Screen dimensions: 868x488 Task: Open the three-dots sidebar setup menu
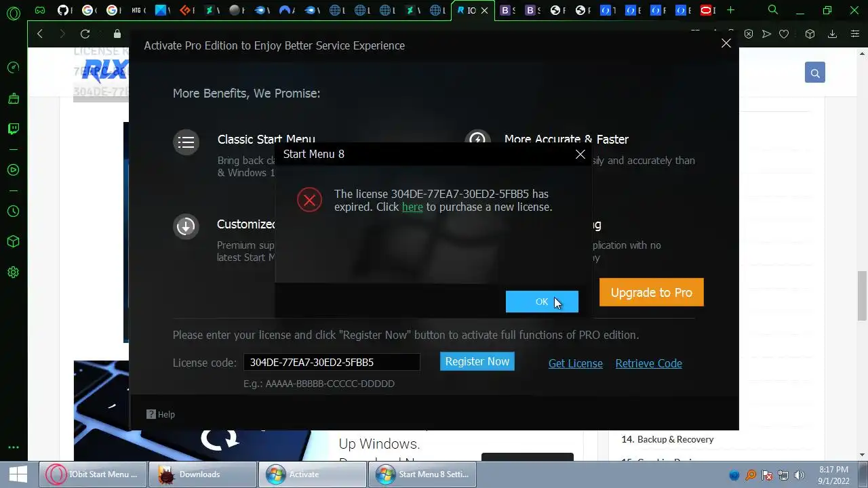click(13, 447)
